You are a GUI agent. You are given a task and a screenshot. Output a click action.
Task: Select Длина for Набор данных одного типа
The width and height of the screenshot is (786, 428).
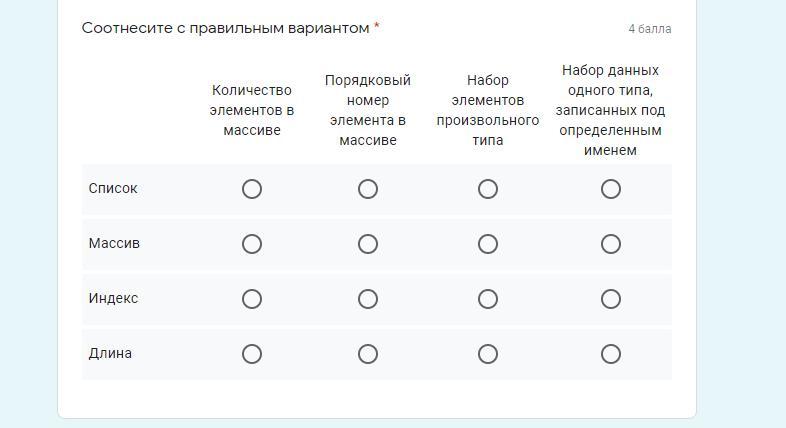611,354
